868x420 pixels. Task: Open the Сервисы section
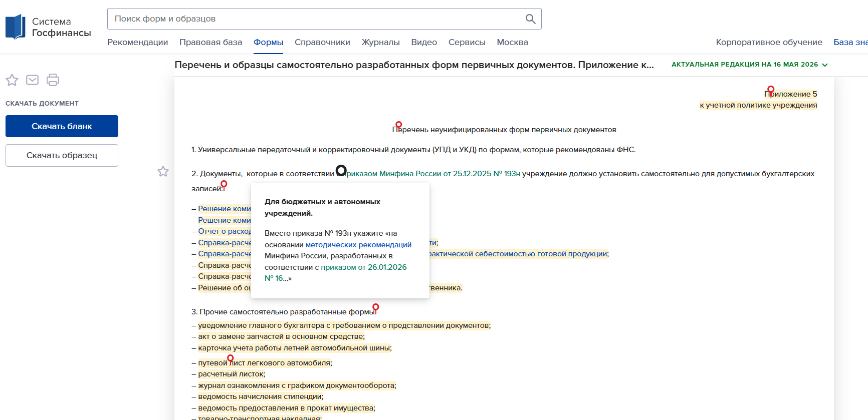pos(467,43)
